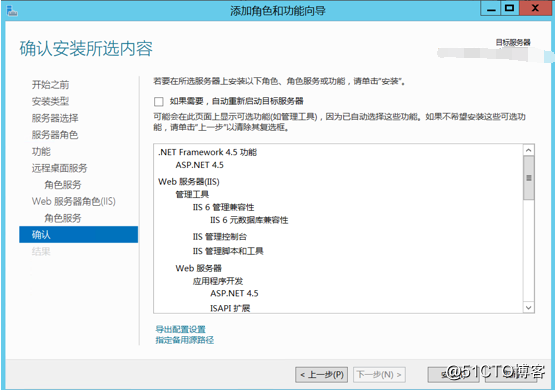The height and width of the screenshot is (390, 555).
Task: Select Web 服务器 row in list
Action: coord(199,268)
